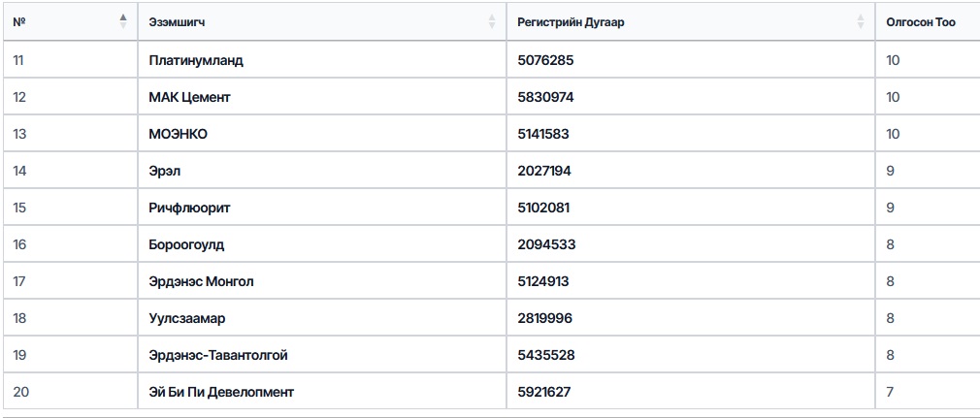Select the Ричфлюорит owner cell
This screenshot has width=980, height=418.
[322, 208]
